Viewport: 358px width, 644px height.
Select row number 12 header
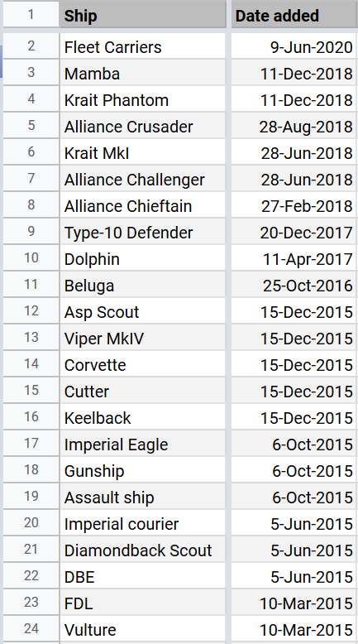tap(31, 311)
